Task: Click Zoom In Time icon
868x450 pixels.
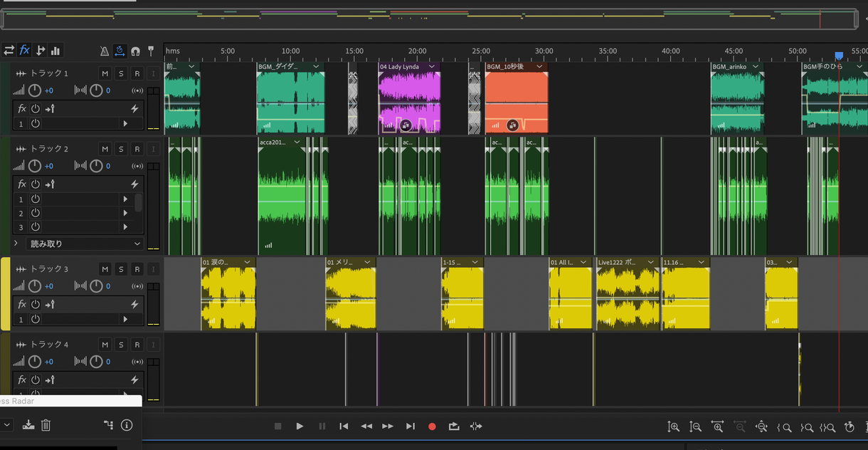Action: 717,427
